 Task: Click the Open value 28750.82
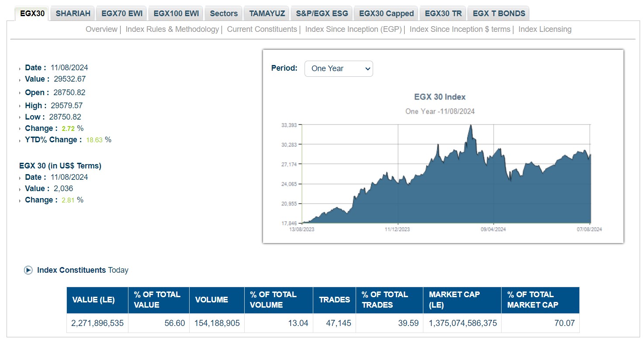(x=69, y=93)
